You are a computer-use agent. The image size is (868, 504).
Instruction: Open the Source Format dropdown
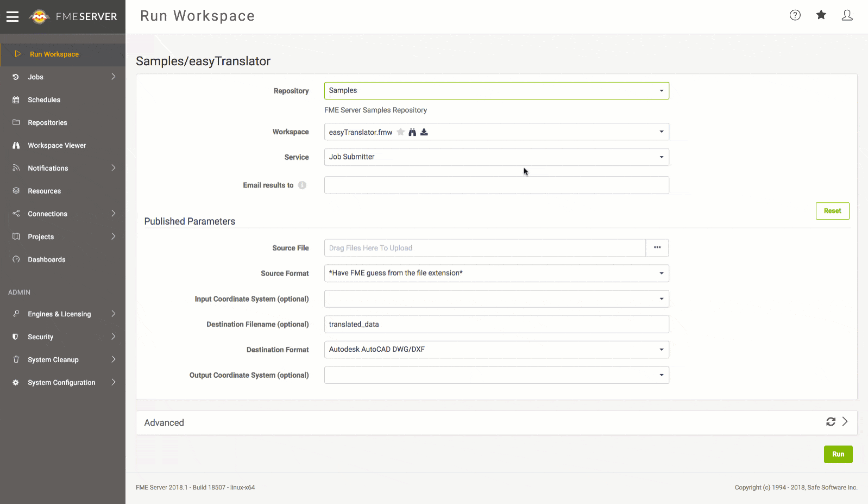(496, 273)
